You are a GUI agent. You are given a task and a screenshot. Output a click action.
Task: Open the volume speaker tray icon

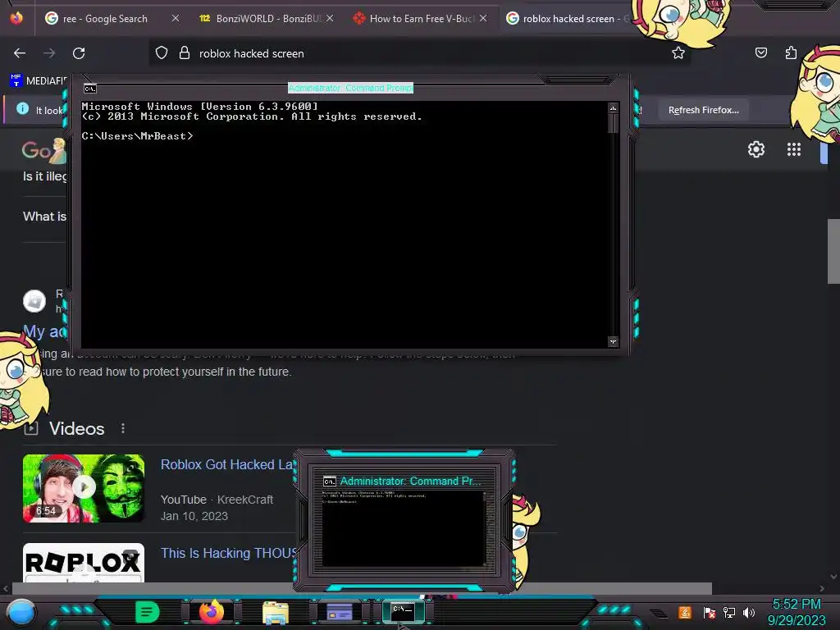point(748,612)
